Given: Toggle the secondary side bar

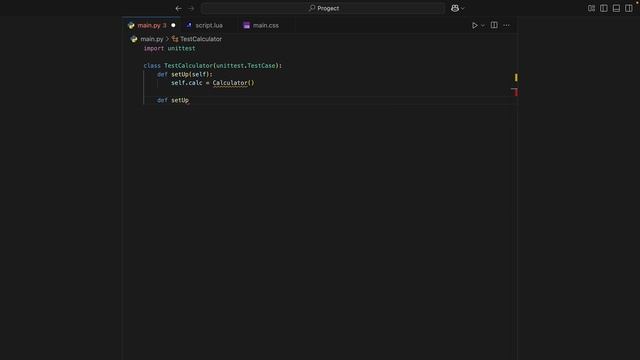Looking at the screenshot, I should click(x=629, y=8).
